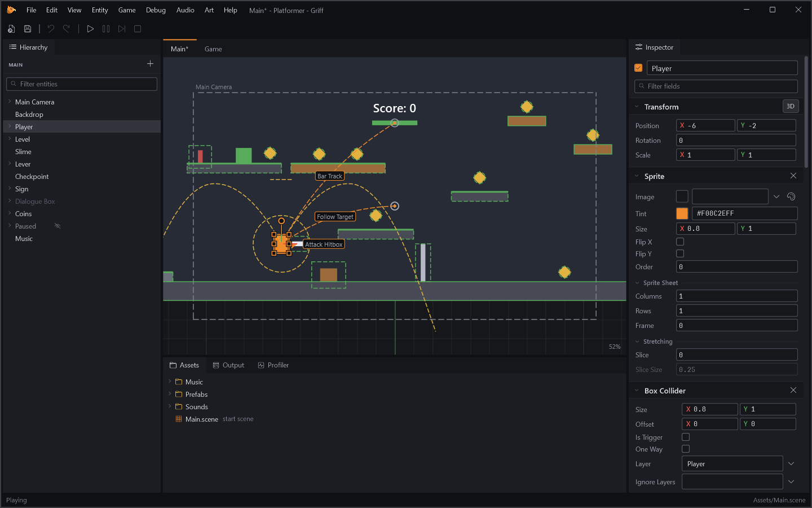Click the empty Image preview swatch

(x=682, y=196)
